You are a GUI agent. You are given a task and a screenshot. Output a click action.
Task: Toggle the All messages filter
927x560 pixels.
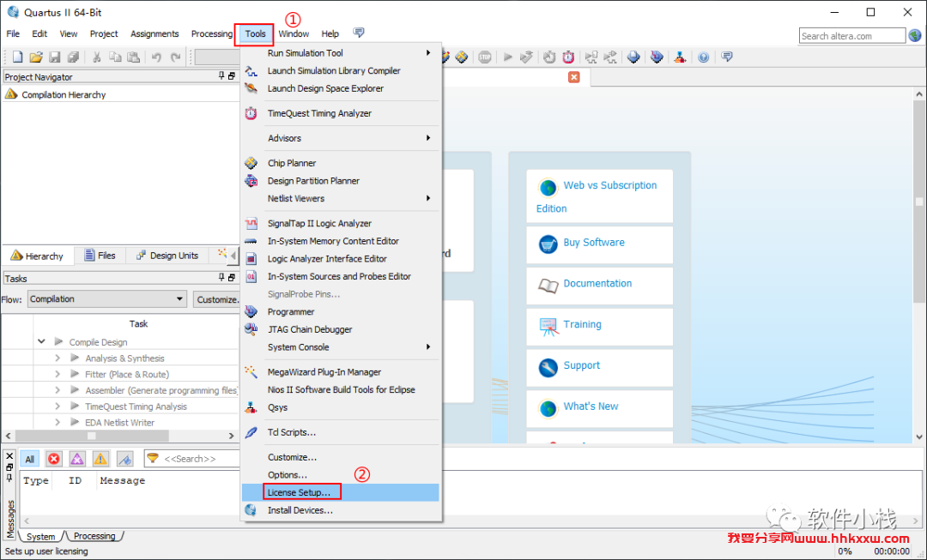pyautogui.click(x=29, y=459)
